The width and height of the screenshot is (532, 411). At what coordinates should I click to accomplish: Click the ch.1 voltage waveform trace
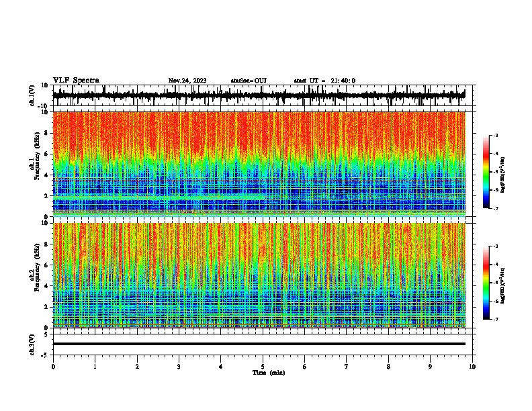(x=259, y=95)
